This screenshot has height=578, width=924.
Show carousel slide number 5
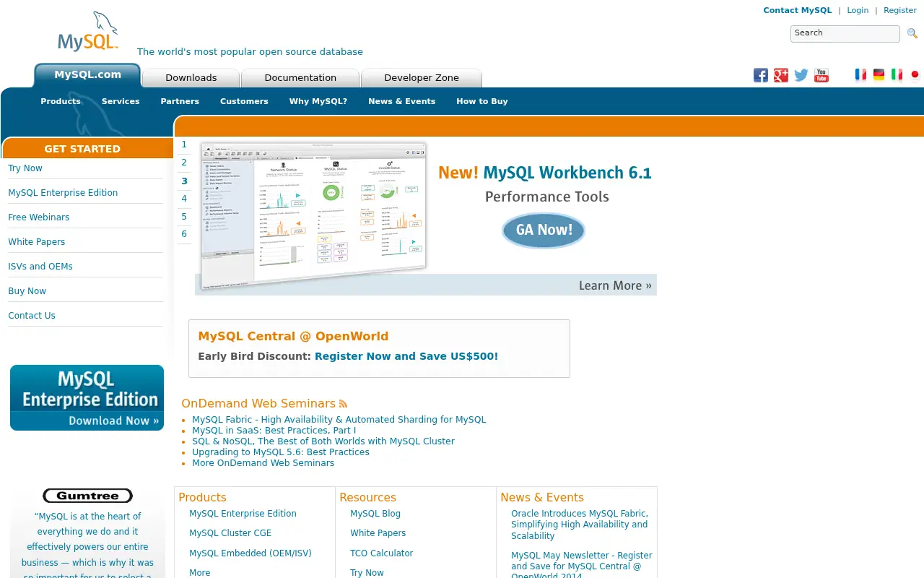click(x=184, y=217)
